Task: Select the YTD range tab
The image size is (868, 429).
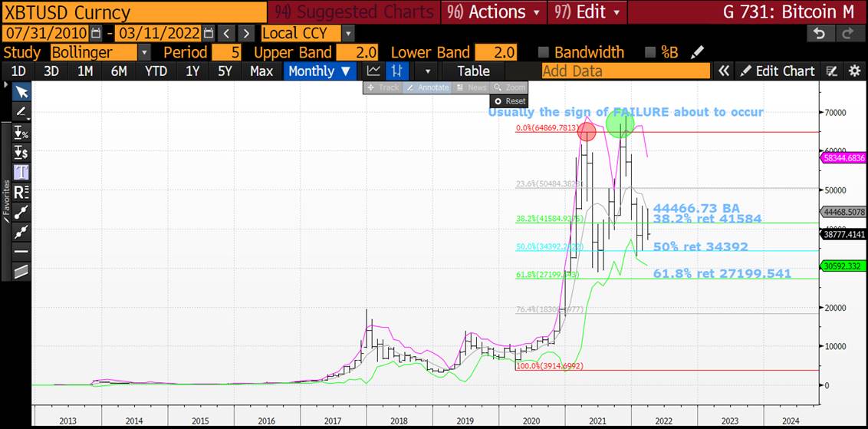Action: (155, 71)
